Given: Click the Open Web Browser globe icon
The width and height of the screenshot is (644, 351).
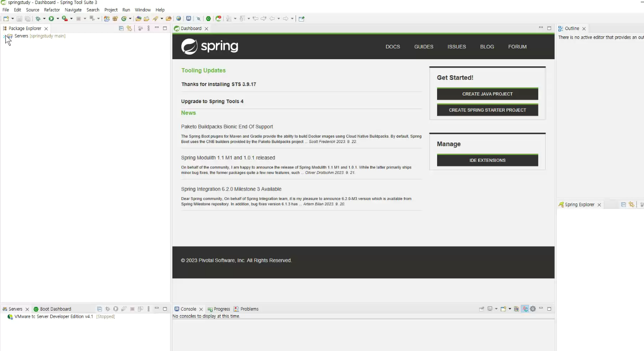Looking at the screenshot, I should point(179,18).
